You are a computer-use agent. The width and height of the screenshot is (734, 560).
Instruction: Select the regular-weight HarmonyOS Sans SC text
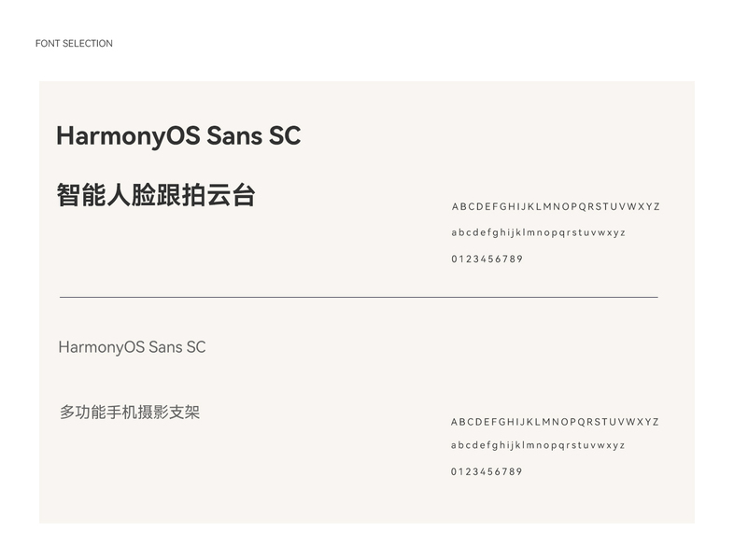tap(132, 347)
